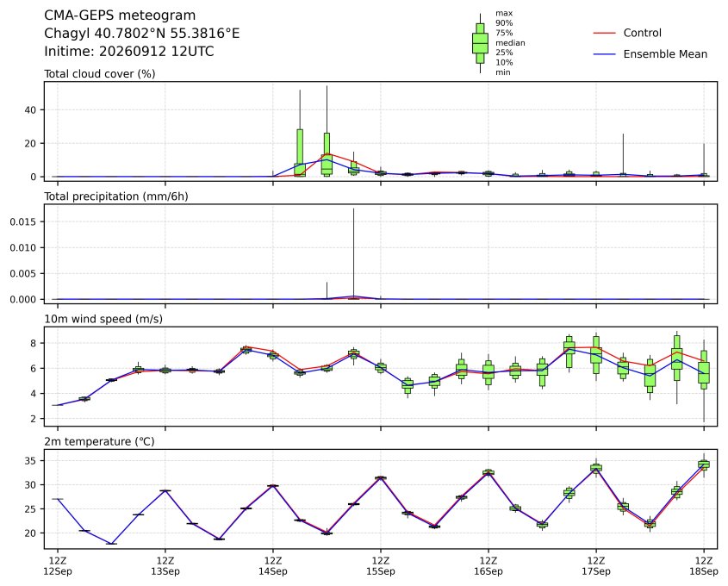Click the 12Z 16Sep time axis label
The image size is (728, 586).
[x=488, y=566]
